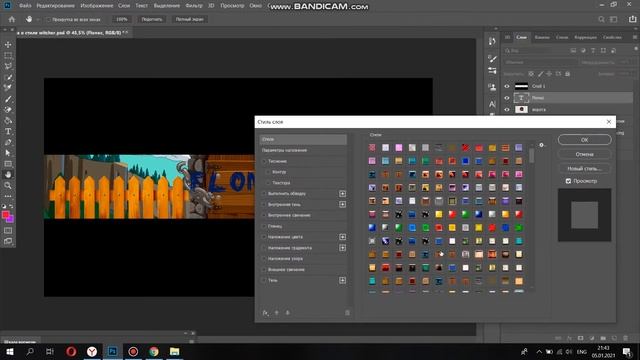Enable the Внутренняя тень checkbox

pos(264,204)
